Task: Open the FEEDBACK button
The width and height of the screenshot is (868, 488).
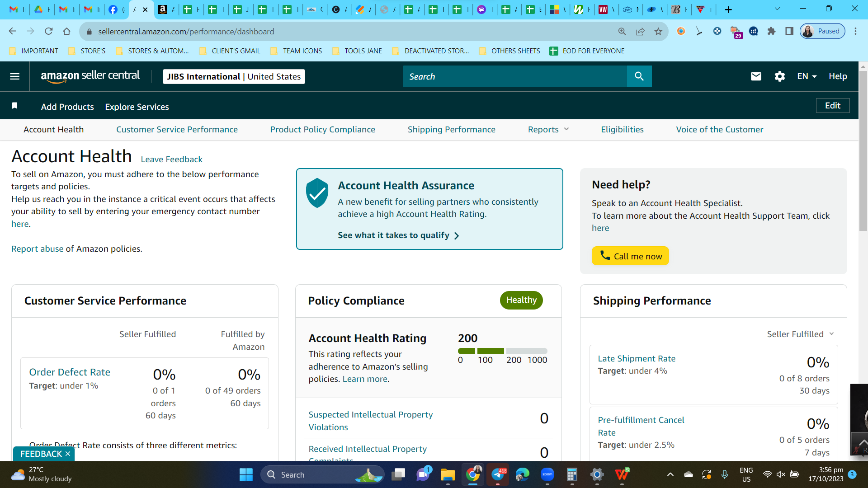Action: coord(41,454)
